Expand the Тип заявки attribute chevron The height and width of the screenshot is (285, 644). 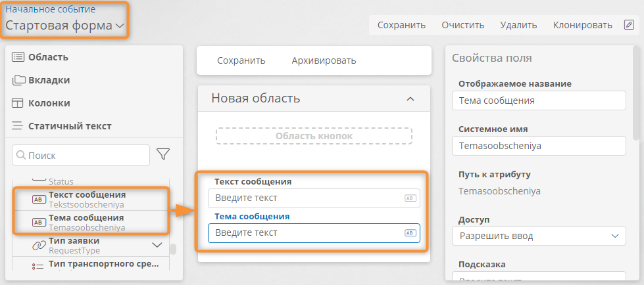click(157, 245)
